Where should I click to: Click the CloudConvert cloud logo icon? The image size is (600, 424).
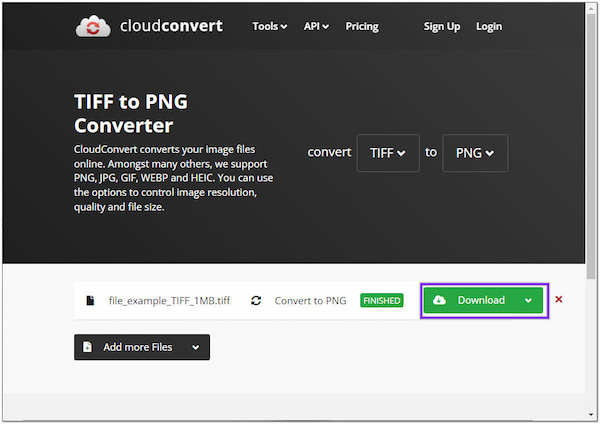[93, 26]
